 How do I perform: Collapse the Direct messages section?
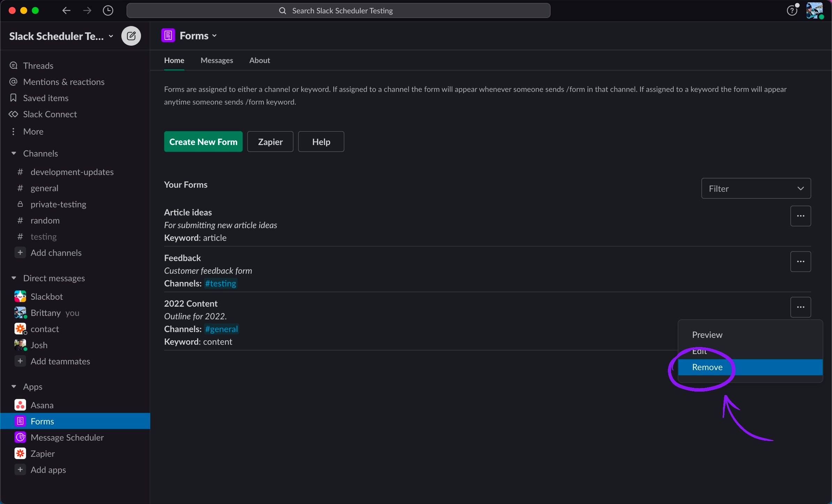[x=14, y=278]
